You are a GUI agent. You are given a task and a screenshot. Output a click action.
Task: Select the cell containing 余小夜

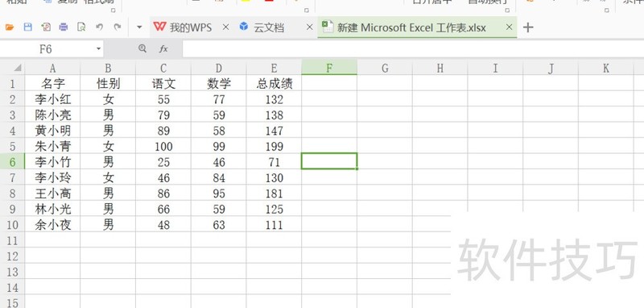click(x=52, y=224)
